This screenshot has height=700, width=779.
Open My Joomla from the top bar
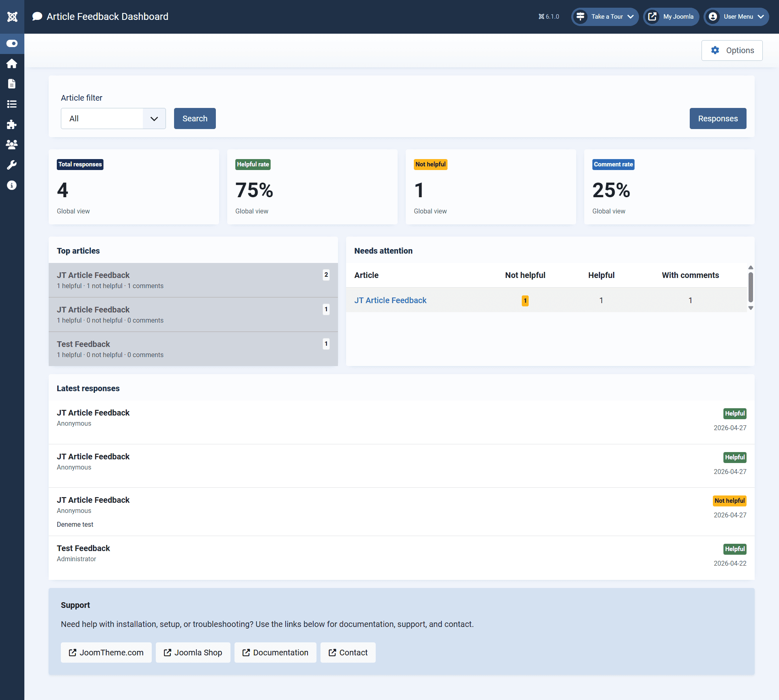pyautogui.click(x=671, y=17)
